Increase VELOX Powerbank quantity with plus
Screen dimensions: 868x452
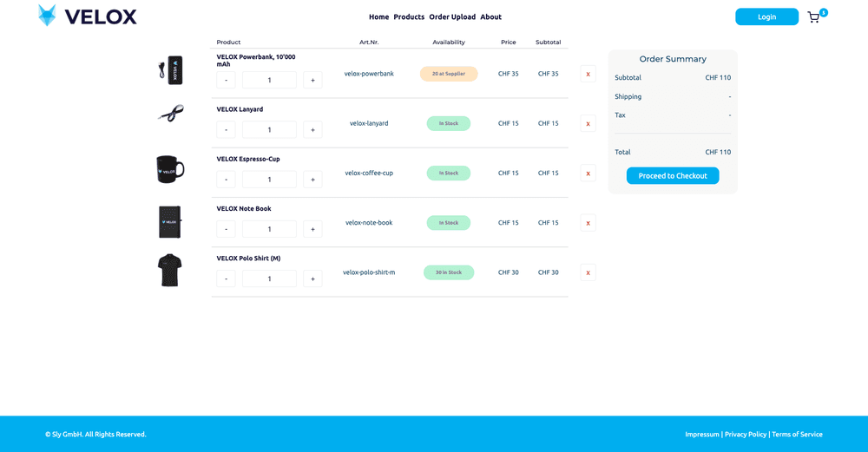[x=312, y=80]
